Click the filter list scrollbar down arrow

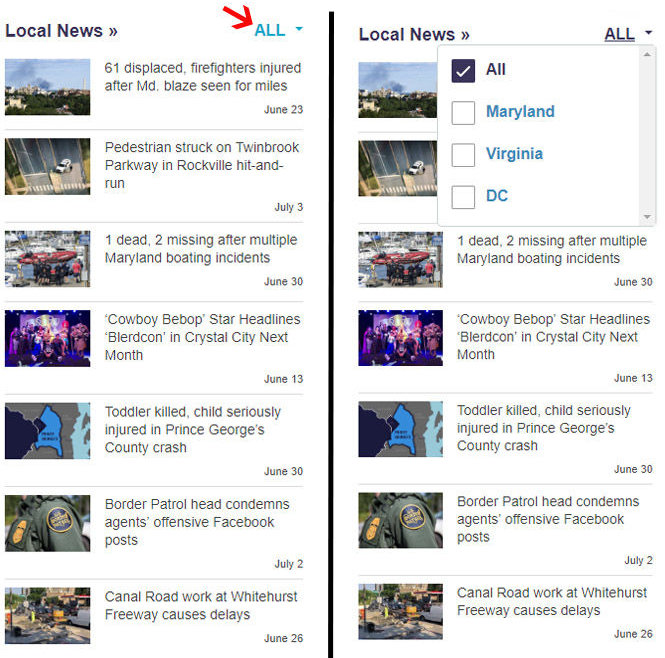648,217
